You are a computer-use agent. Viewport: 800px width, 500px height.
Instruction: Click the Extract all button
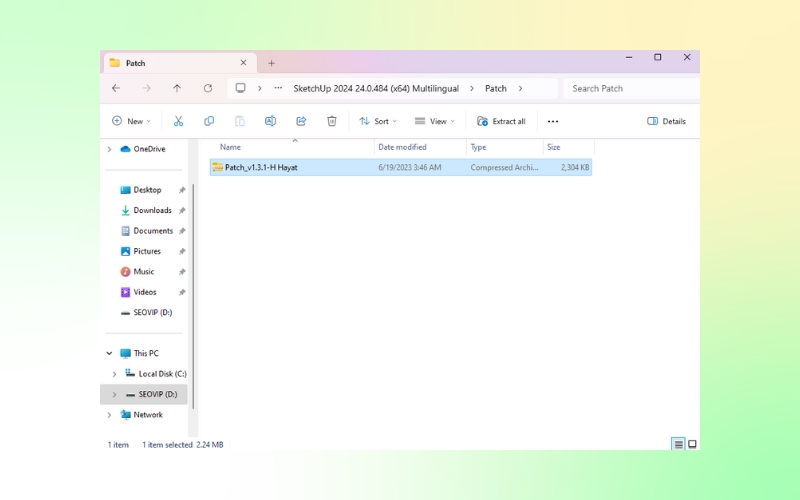tap(501, 121)
